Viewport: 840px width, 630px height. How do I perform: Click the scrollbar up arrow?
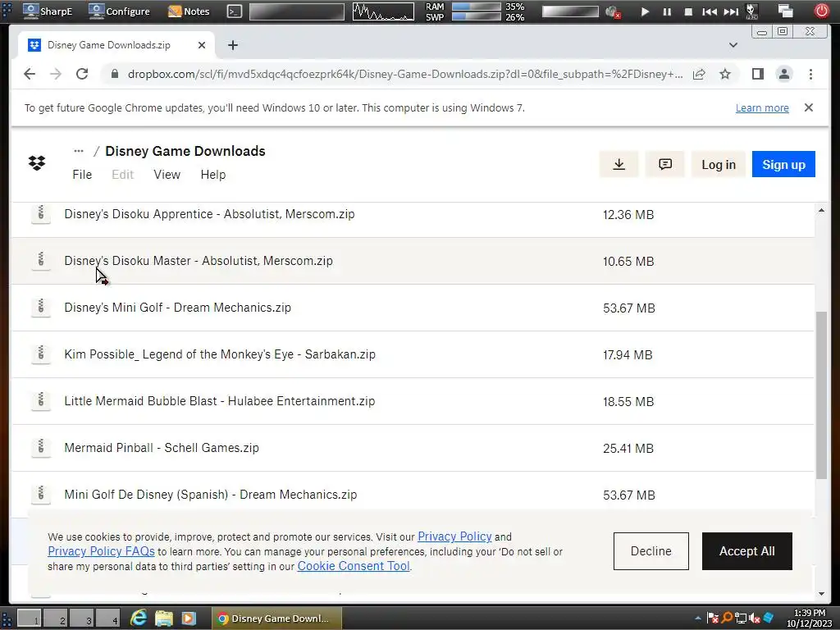(x=821, y=211)
